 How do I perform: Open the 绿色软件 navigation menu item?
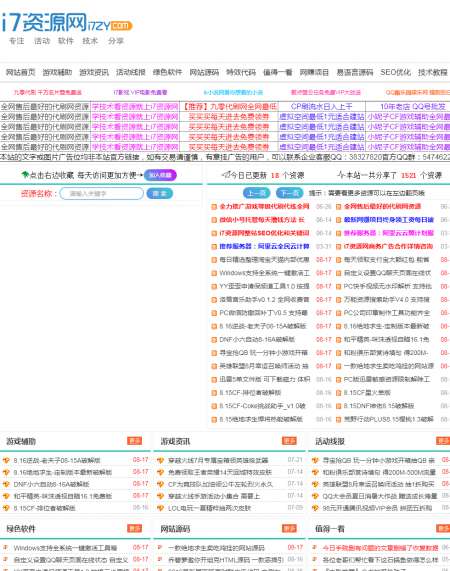(x=167, y=72)
